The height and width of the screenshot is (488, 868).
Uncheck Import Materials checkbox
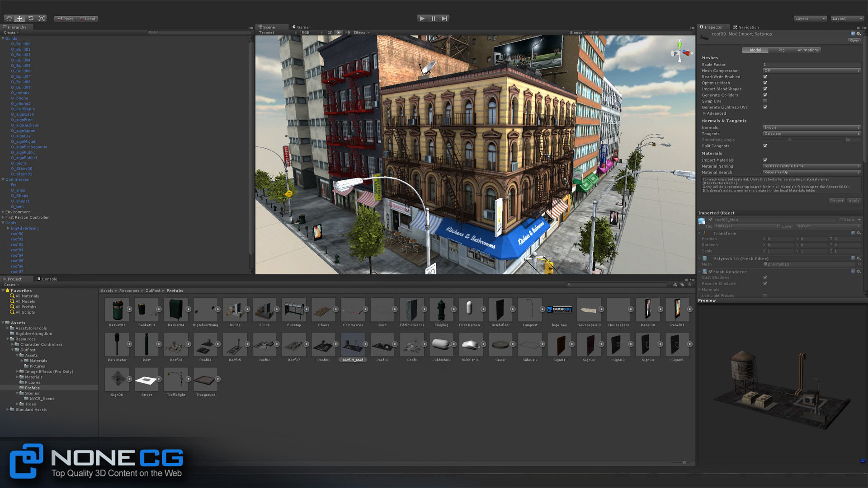(x=765, y=160)
